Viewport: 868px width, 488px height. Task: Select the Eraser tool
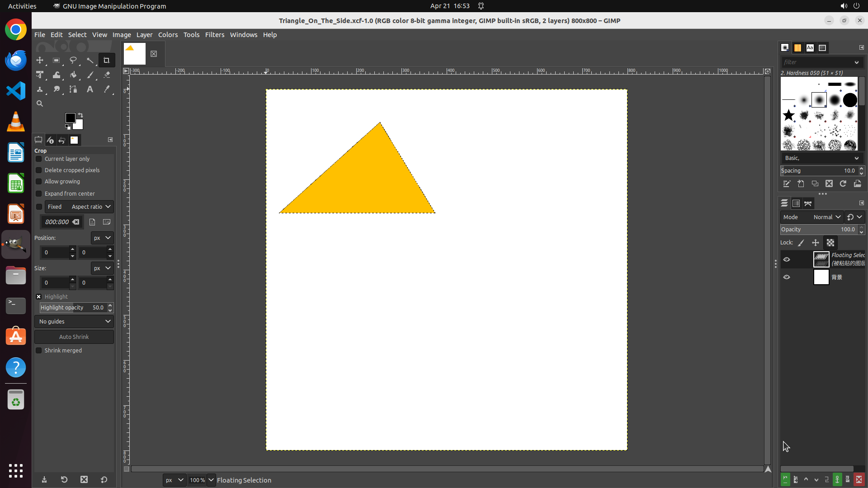pyautogui.click(x=107, y=75)
